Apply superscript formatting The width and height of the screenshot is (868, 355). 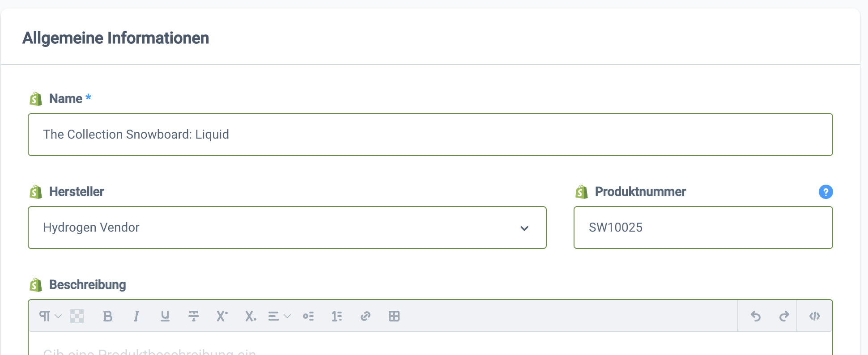(222, 316)
